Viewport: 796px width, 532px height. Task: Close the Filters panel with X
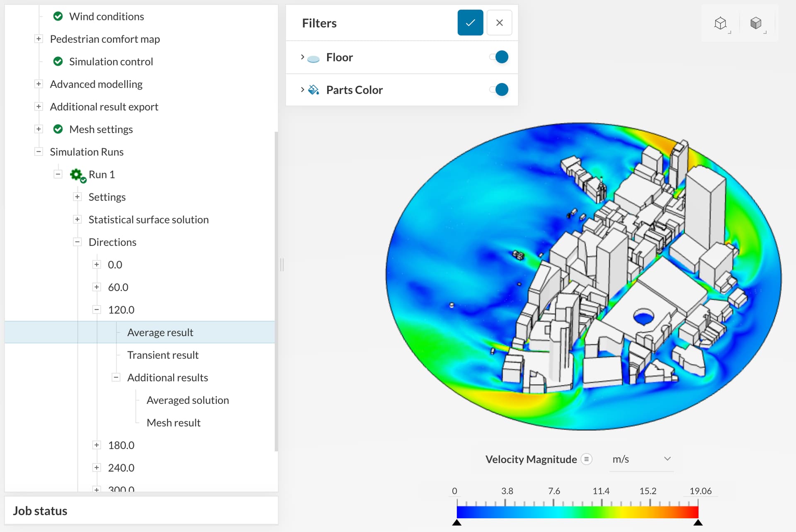click(x=499, y=23)
